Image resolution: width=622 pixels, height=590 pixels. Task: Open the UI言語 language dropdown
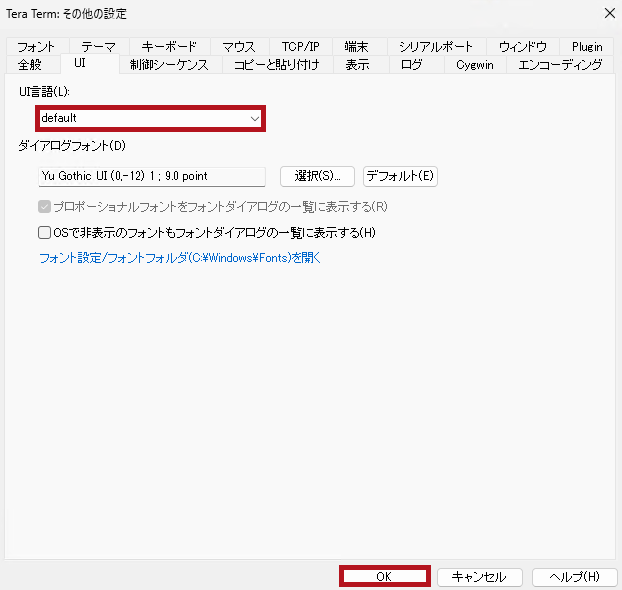150,118
